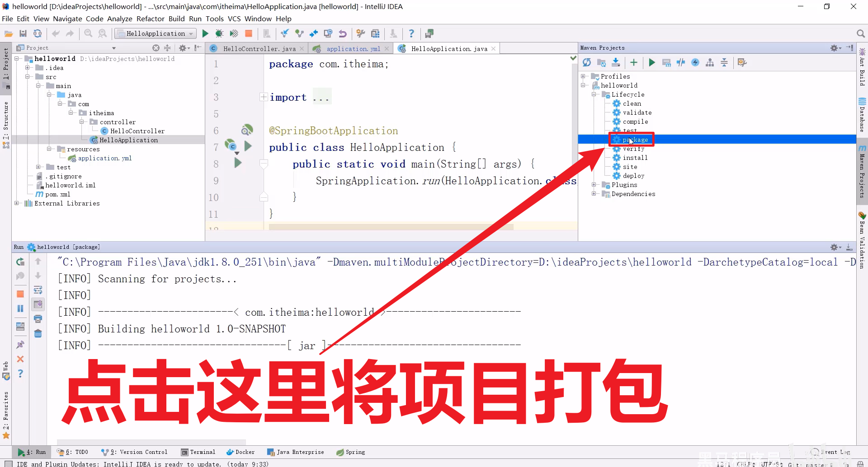The height and width of the screenshot is (467, 868).
Task: Toggle the Maven Projects side panel button
Action: point(863,172)
